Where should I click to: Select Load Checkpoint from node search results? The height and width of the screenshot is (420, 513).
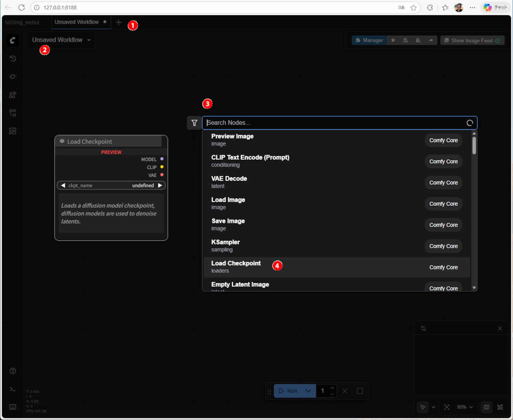point(236,267)
